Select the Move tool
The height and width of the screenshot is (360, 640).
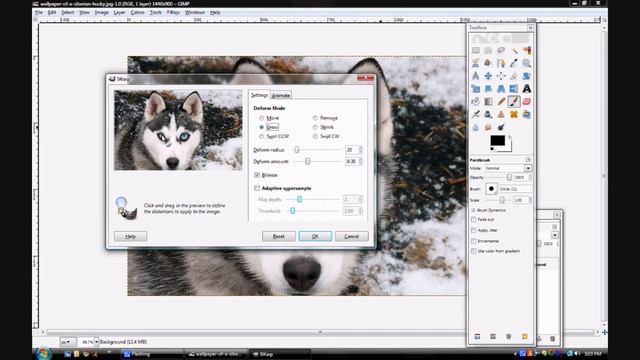(x=488, y=76)
